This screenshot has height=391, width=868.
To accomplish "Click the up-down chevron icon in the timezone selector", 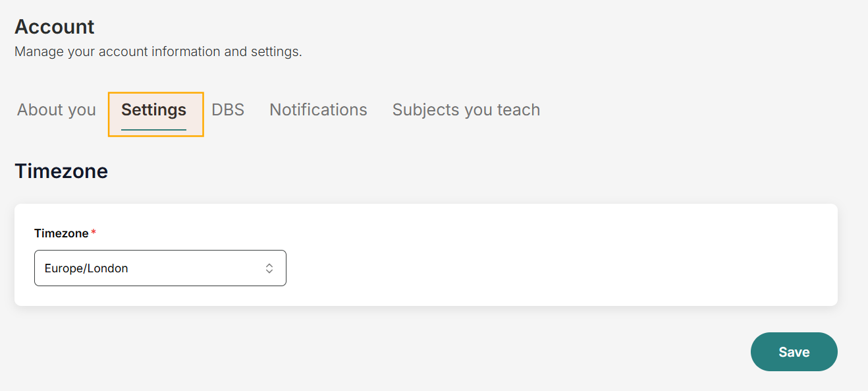I will coord(269,268).
